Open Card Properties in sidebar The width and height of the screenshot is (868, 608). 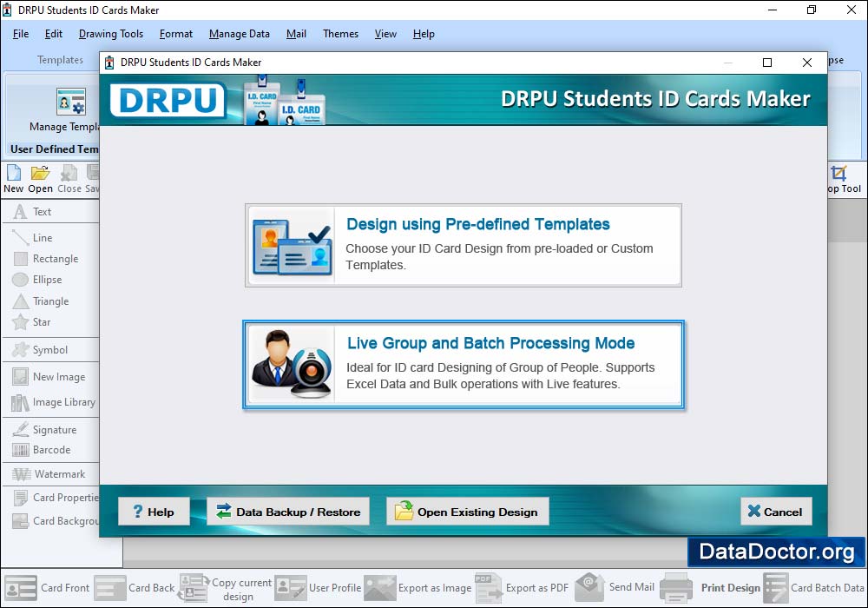tap(56, 498)
